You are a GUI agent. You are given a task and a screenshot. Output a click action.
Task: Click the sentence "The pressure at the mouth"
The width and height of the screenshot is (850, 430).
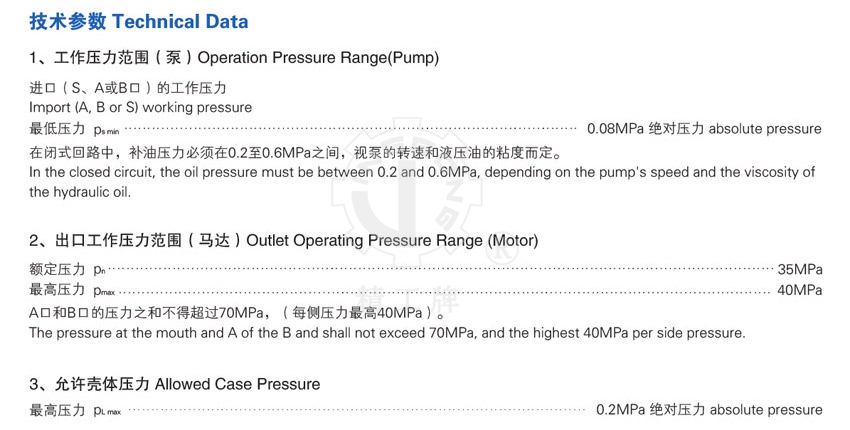click(x=387, y=332)
